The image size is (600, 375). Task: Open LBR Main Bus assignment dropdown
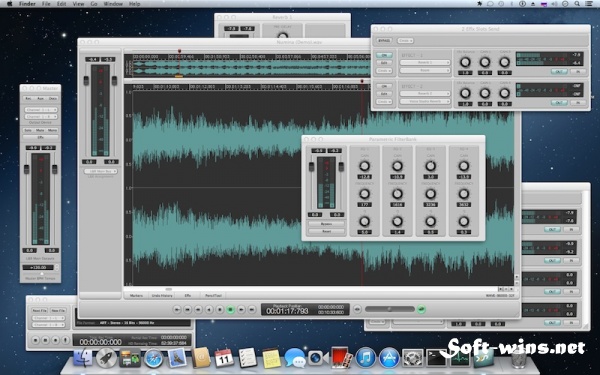[101, 171]
